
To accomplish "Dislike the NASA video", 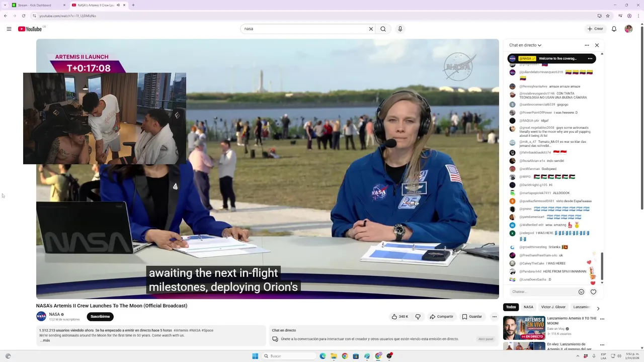I will pyautogui.click(x=418, y=317).
